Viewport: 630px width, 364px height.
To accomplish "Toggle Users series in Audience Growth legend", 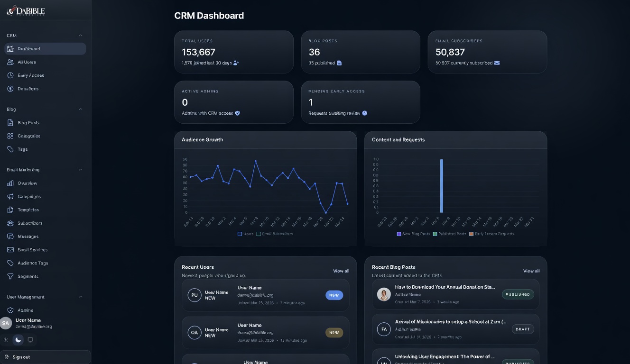I will (x=246, y=234).
